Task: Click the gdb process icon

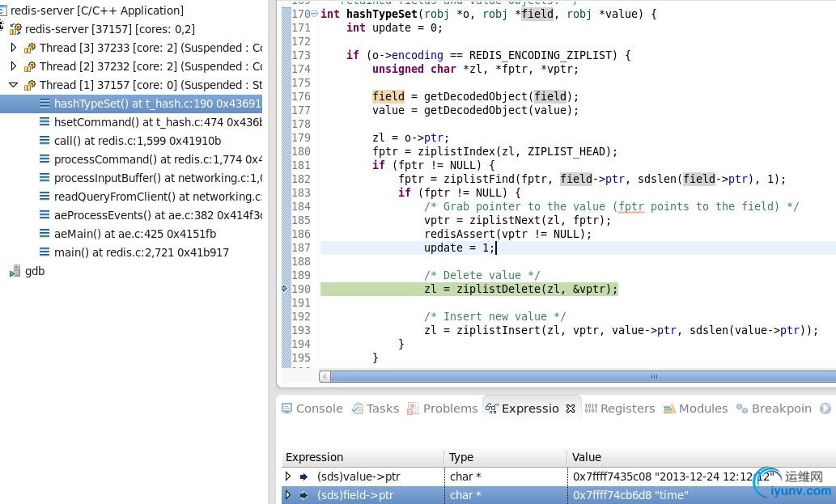Action: [15, 271]
